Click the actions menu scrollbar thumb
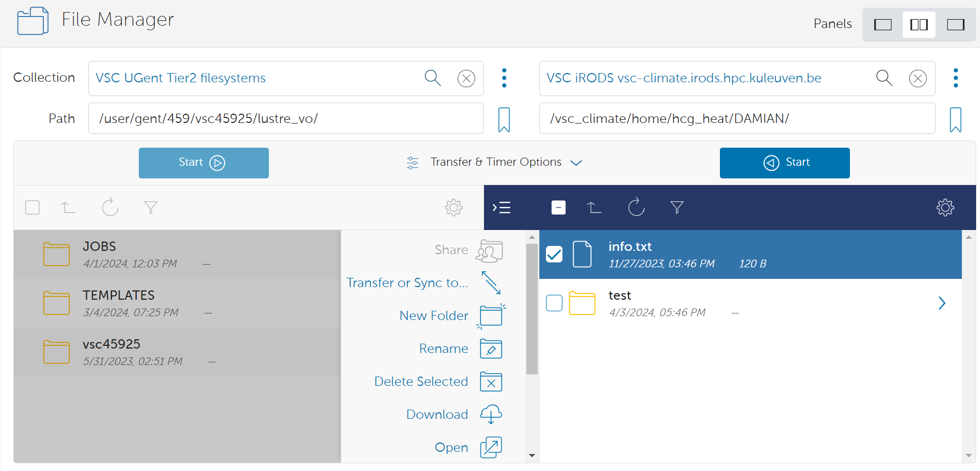 [532, 309]
